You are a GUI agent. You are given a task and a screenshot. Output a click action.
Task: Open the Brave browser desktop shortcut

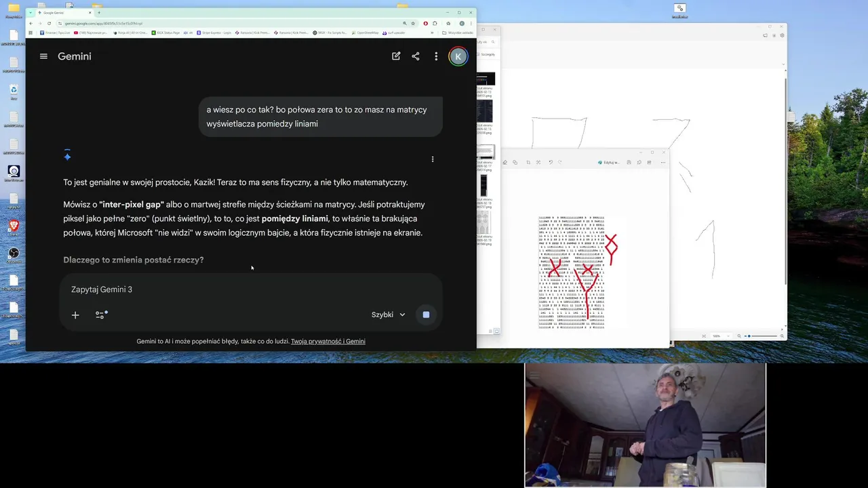point(14,226)
